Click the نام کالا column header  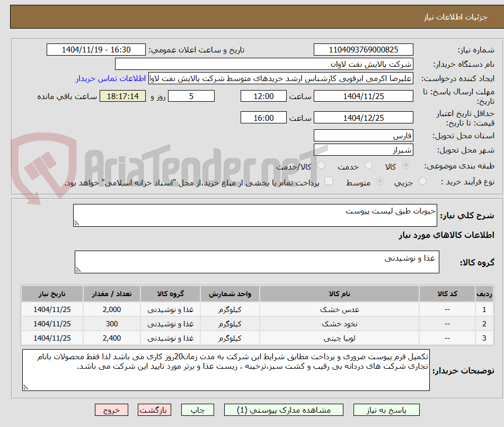click(339, 293)
